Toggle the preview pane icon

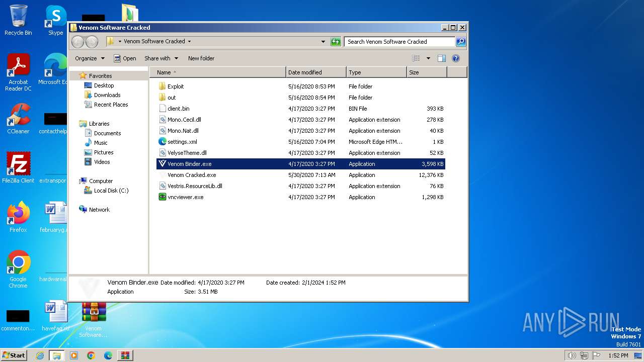[x=441, y=58]
